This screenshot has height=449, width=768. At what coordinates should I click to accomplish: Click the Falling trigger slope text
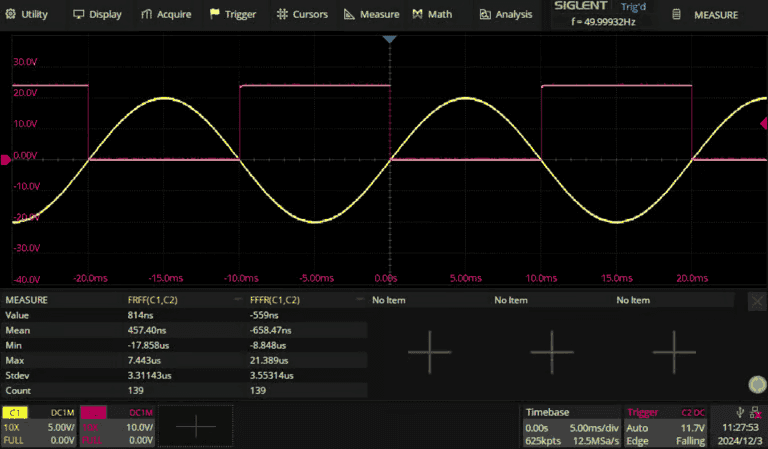691,441
